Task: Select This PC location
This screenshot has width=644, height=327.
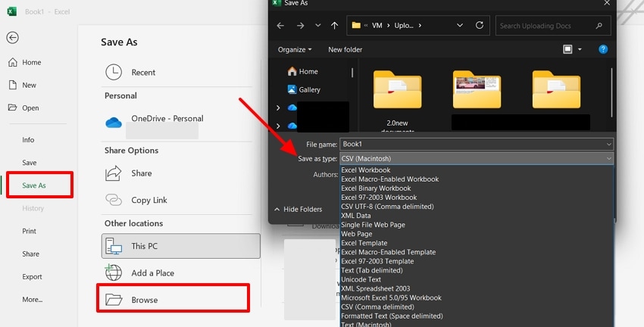Action: click(181, 246)
